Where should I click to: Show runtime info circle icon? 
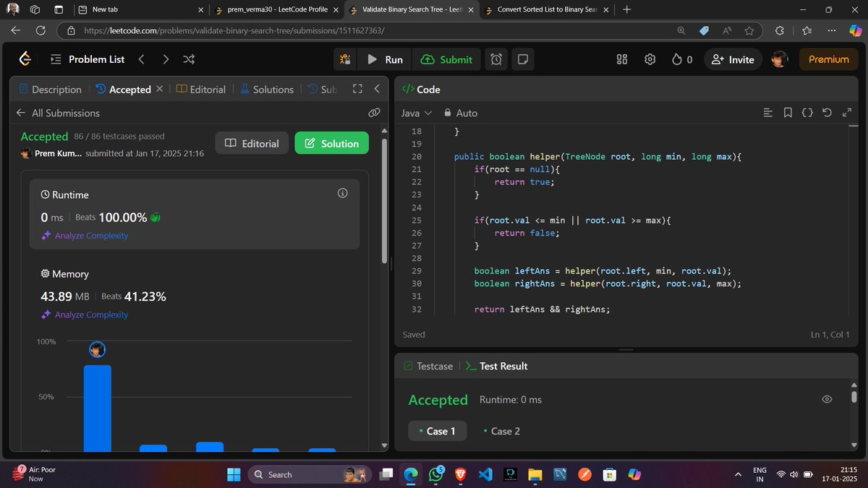343,193
